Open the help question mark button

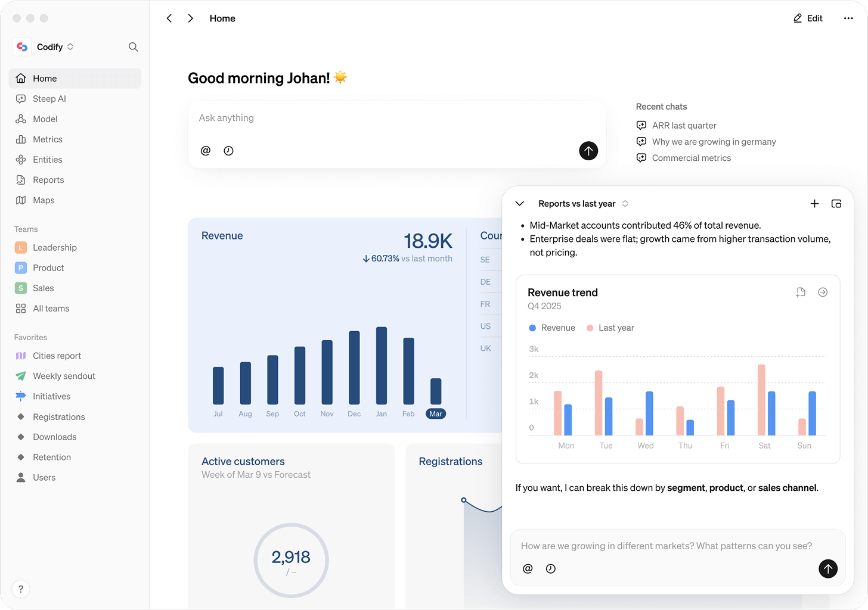21,589
